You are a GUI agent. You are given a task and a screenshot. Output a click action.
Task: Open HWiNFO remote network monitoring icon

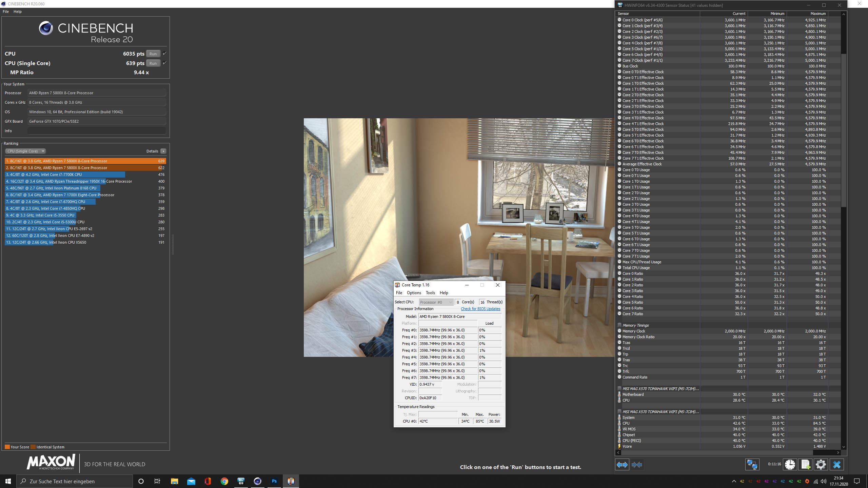pos(752,465)
